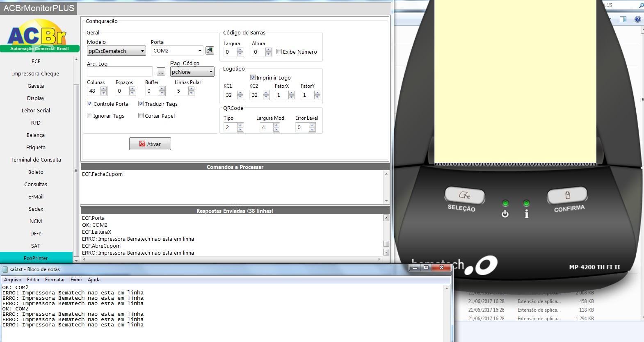Click the sidebar scroll-down arrow

click(76, 260)
